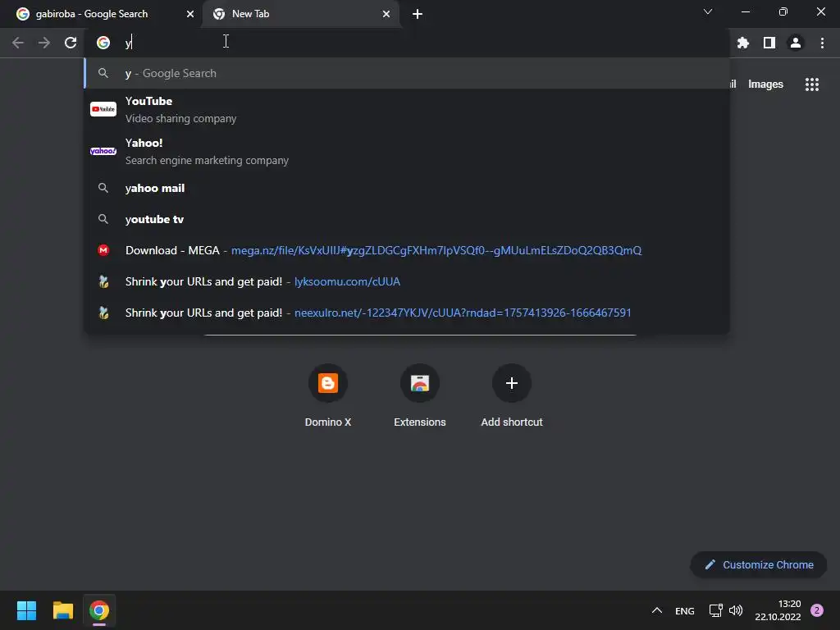This screenshot has height=630, width=840.
Task: Open Chrome's three-dot menu
Action: pyautogui.click(x=822, y=43)
